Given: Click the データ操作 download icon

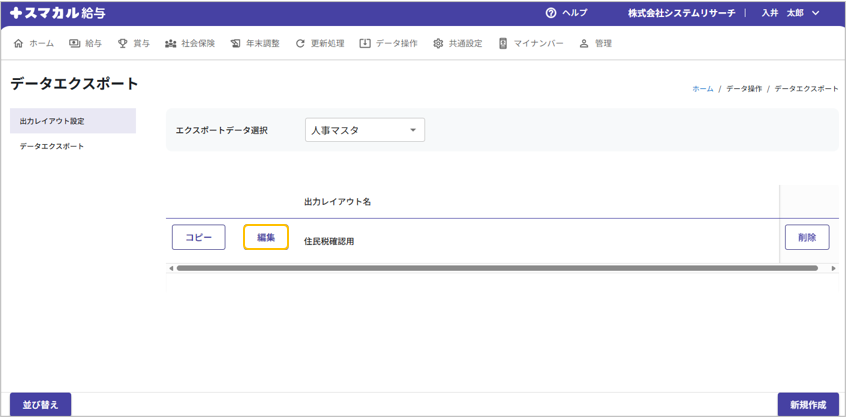Looking at the screenshot, I should pyautogui.click(x=365, y=44).
